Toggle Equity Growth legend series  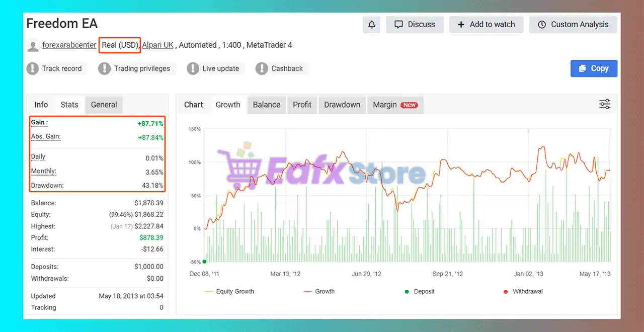[229, 291]
